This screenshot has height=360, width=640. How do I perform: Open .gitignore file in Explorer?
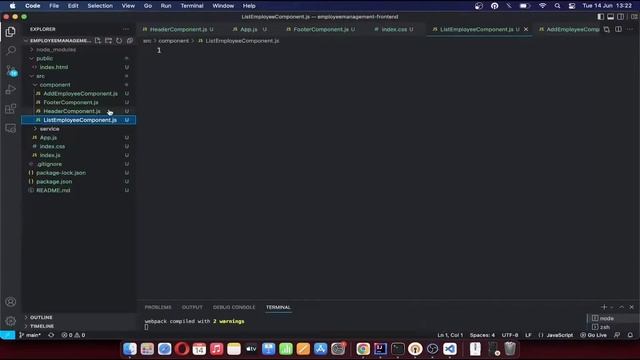pyautogui.click(x=49, y=164)
